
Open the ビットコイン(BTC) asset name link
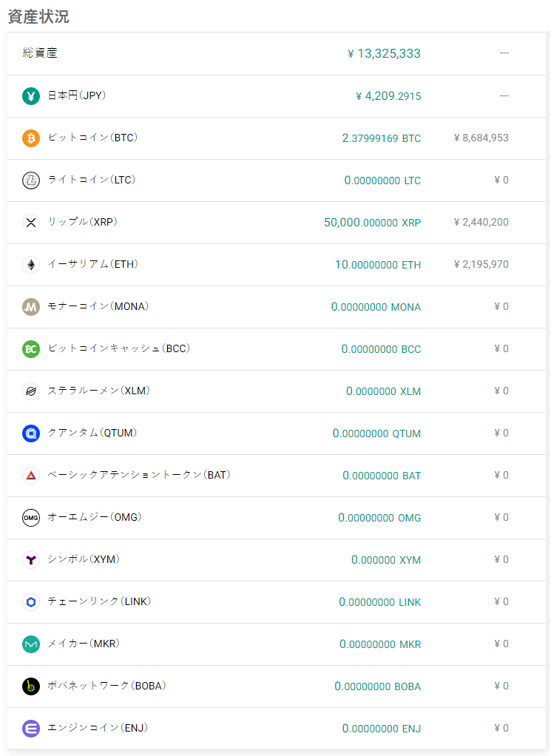pos(92,138)
